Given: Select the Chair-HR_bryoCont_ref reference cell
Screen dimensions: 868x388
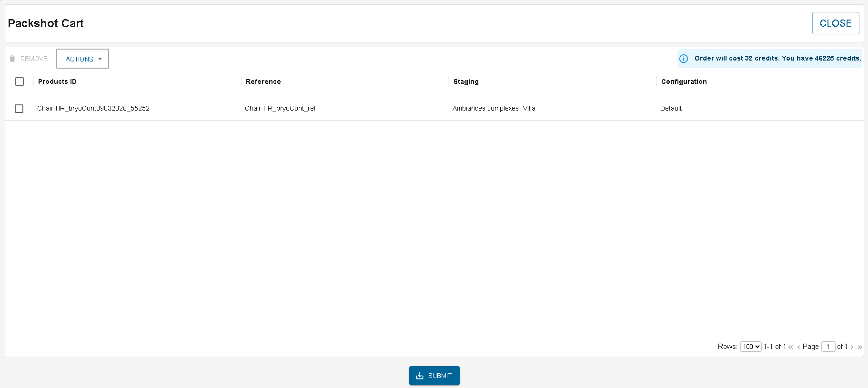Looking at the screenshot, I should click(280, 108).
